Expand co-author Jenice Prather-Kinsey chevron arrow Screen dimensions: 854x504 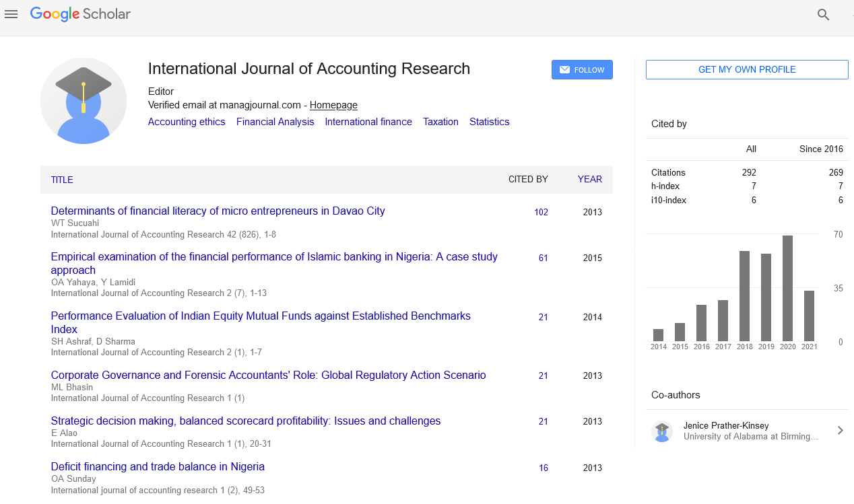click(x=840, y=431)
